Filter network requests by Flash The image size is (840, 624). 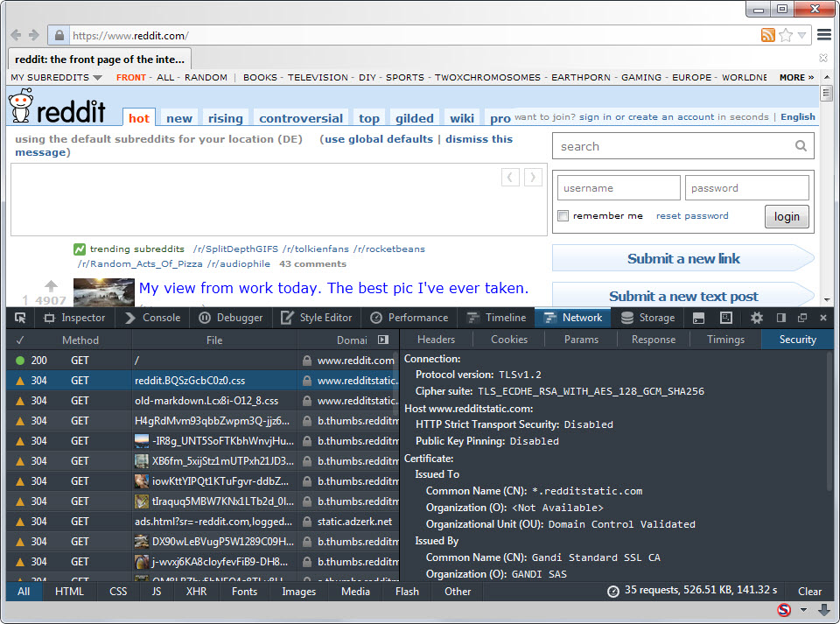pos(407,592)
